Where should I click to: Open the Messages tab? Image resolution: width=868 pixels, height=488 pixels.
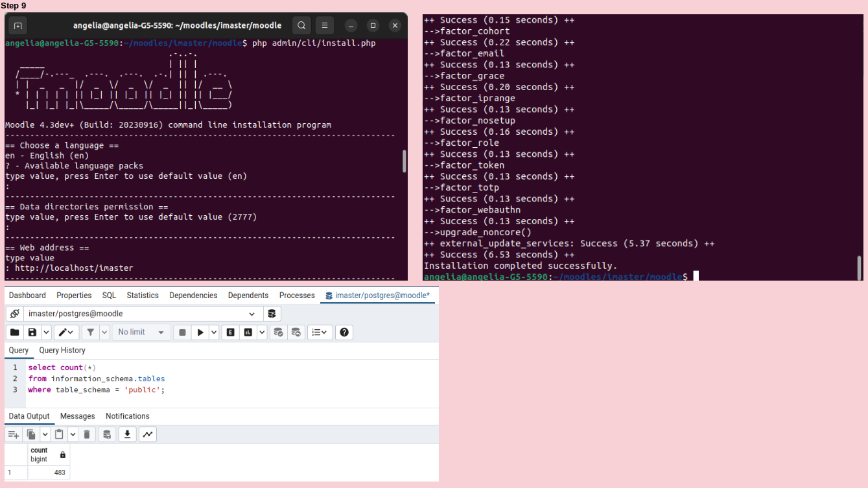point(78,417)
